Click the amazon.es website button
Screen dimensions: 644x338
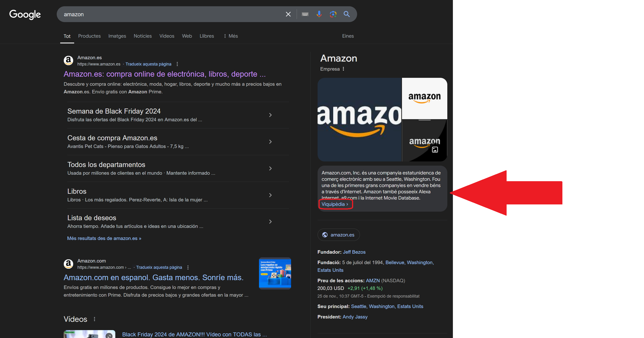tap(339, 235)
